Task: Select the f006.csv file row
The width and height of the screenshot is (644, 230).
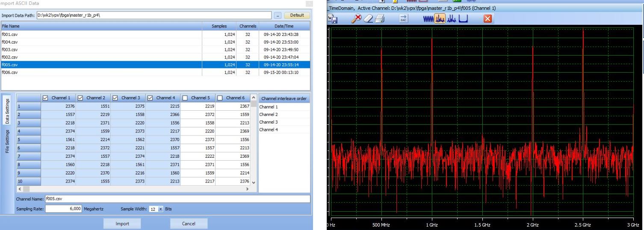Action: pyautogui.click(x=9, y=73)
